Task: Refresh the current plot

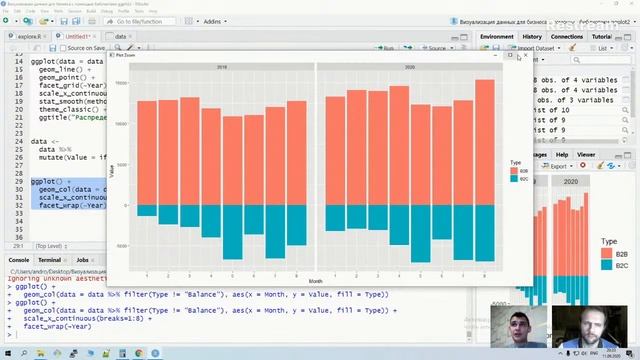Action: [611, 165]
